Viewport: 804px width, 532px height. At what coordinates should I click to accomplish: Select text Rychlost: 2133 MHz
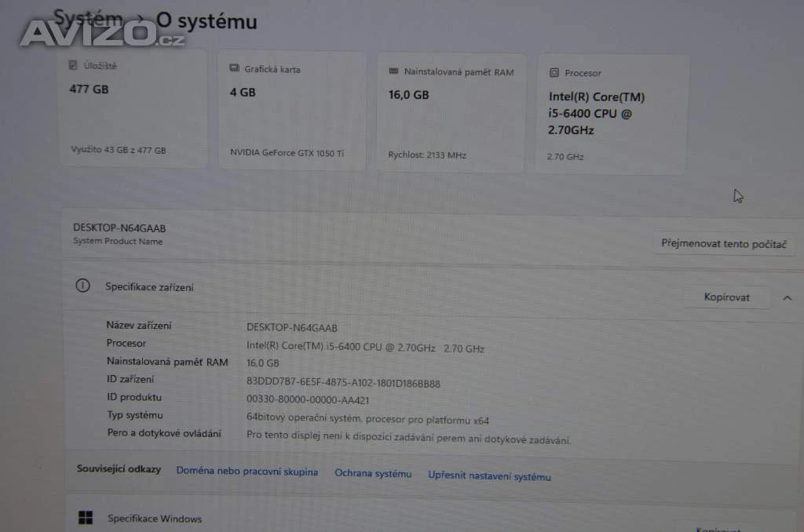pyautogui.click(x=426, y=155)
